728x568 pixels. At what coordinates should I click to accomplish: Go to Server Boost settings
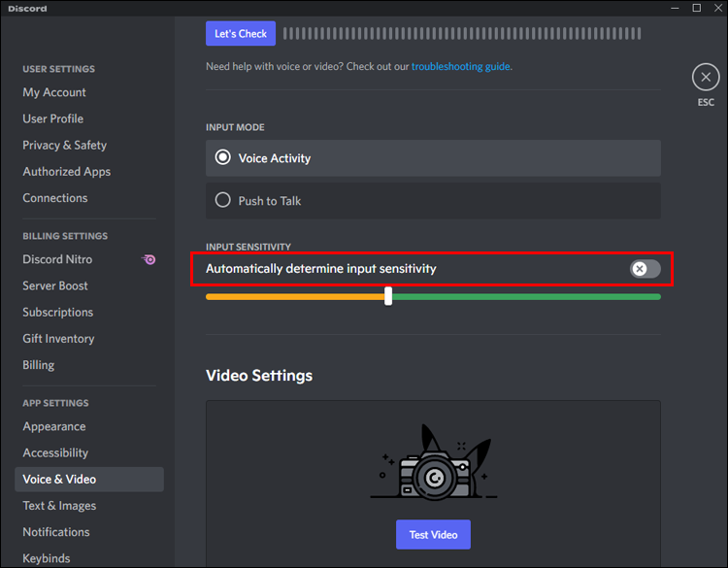pos(54,285)
